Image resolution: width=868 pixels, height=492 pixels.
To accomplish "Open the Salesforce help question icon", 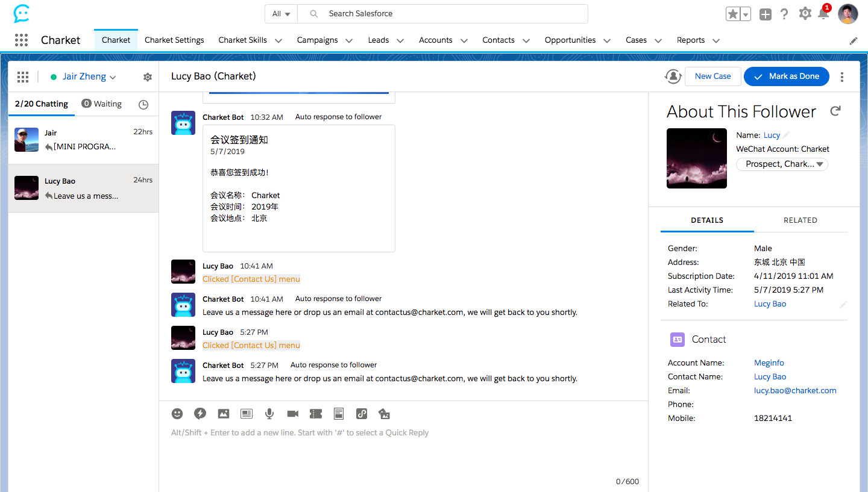I will click(784, 14).
